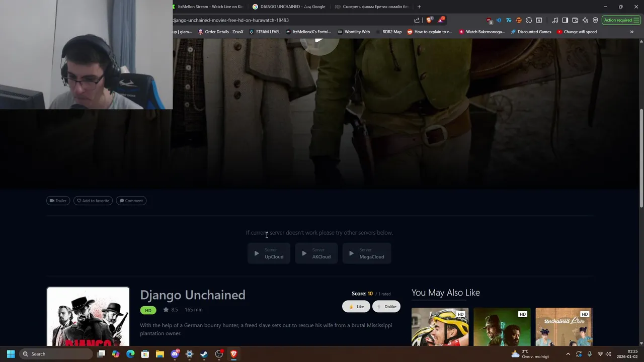Open the Brave Rewards triangle icon
This screenshot has height=362, width=644.
(x=441, y=20)
